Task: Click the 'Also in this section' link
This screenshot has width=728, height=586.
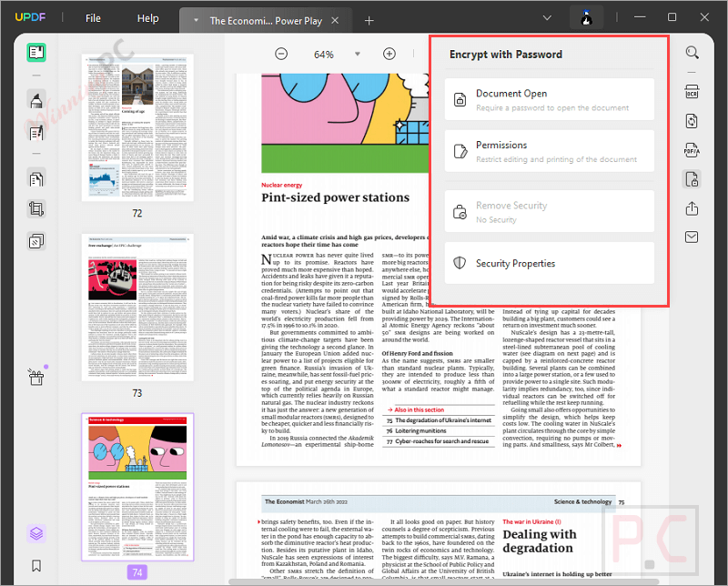Action: pos(419,409)
